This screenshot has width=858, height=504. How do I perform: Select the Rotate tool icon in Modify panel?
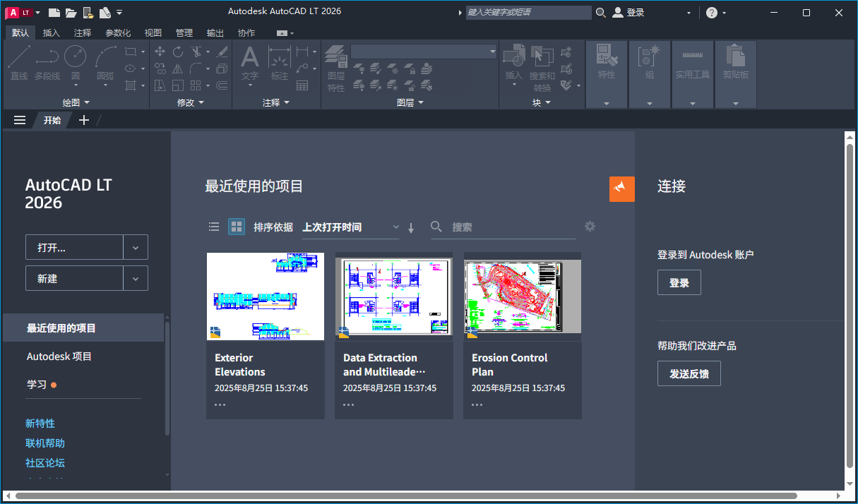point(178,52)
